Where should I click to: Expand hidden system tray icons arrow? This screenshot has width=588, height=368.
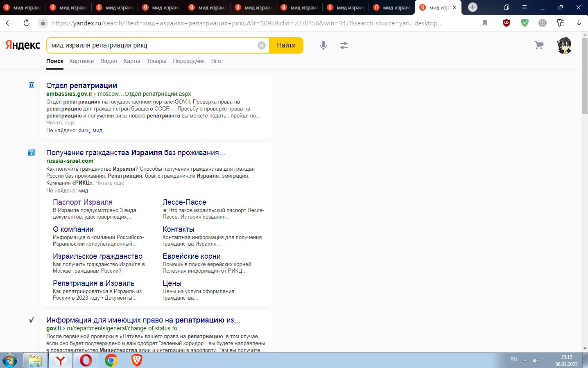525,361
